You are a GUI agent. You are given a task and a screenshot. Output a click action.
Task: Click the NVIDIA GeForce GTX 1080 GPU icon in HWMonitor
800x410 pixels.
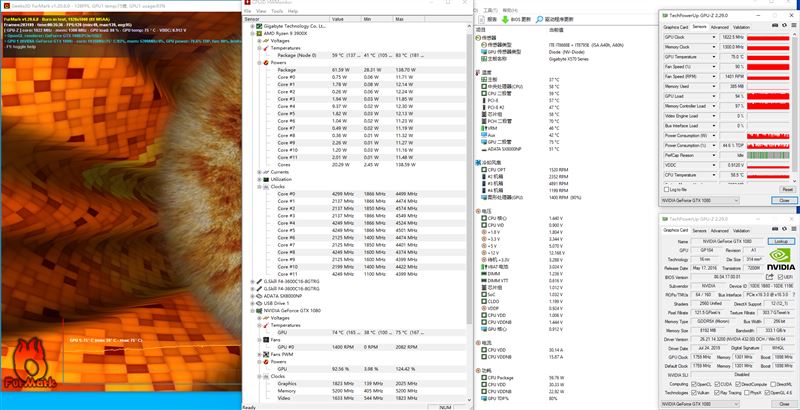click(x=259, y=310)
